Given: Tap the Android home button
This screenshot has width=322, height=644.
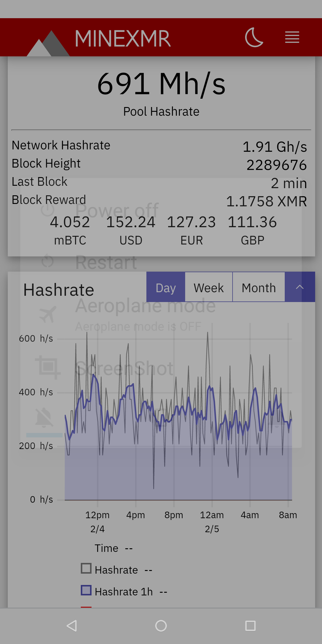Looking at the screenshot, I should point(161,626).
